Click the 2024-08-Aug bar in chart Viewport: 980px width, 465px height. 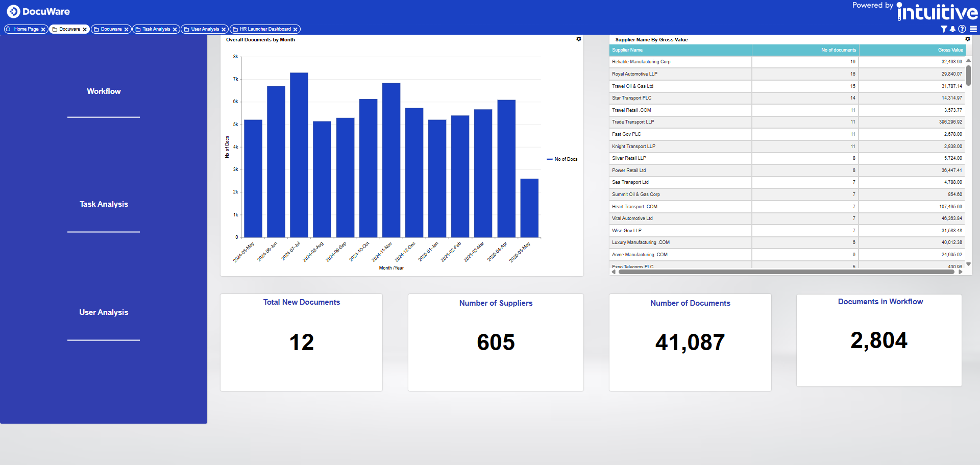(x=322, y=180)
